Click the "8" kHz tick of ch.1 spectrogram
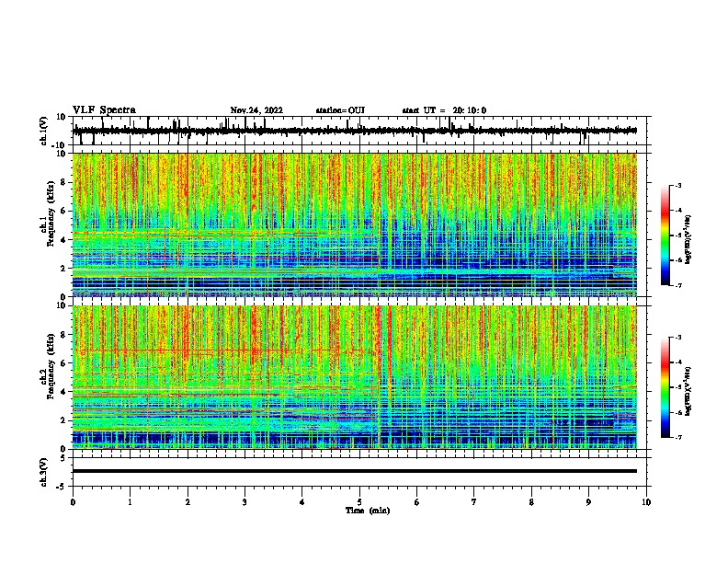 (63, 182)
